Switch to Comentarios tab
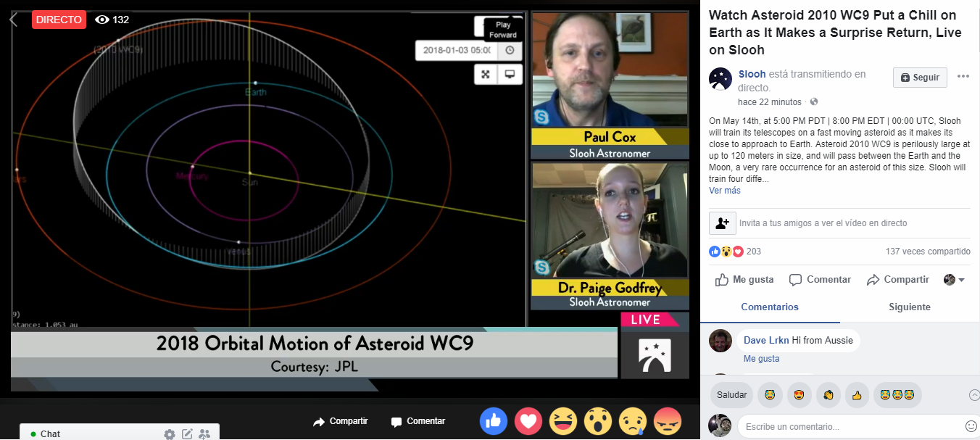980x440 pixels. point(770,307)
